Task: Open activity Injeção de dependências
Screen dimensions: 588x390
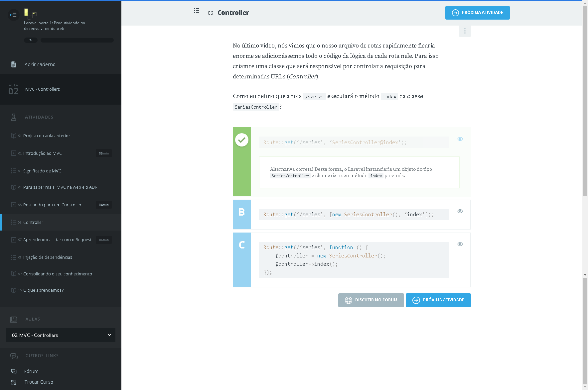Action: click(x=48, y=257)
